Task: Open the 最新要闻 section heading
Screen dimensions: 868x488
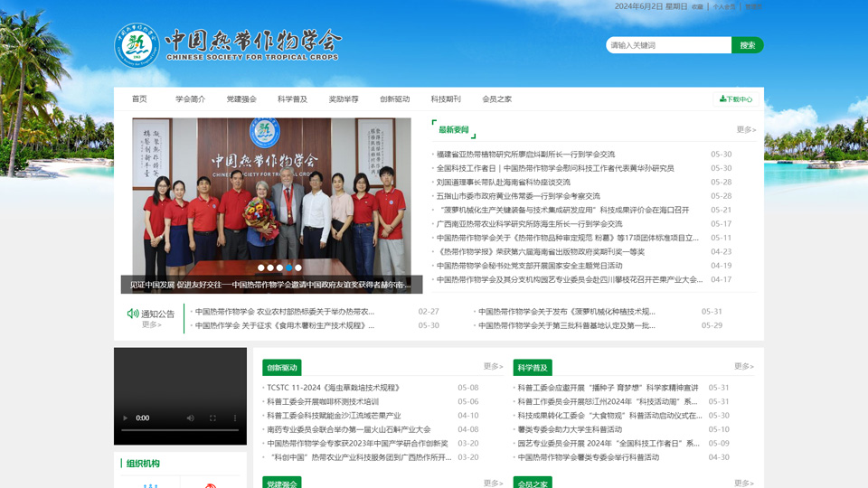Action: (x=454, y=129)
